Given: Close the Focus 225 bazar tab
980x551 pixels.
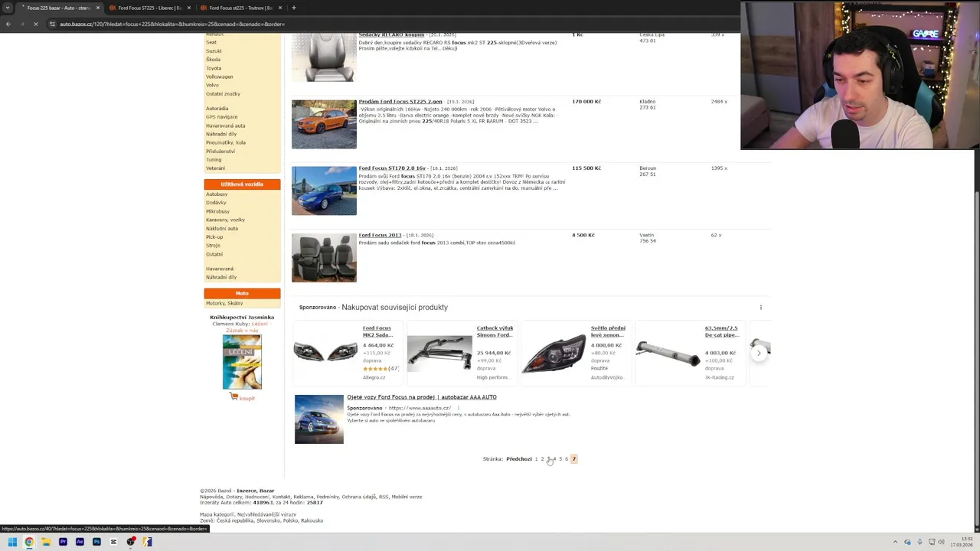Looking at the screenshot, I should pyautogui.click(x=97, y=8).
